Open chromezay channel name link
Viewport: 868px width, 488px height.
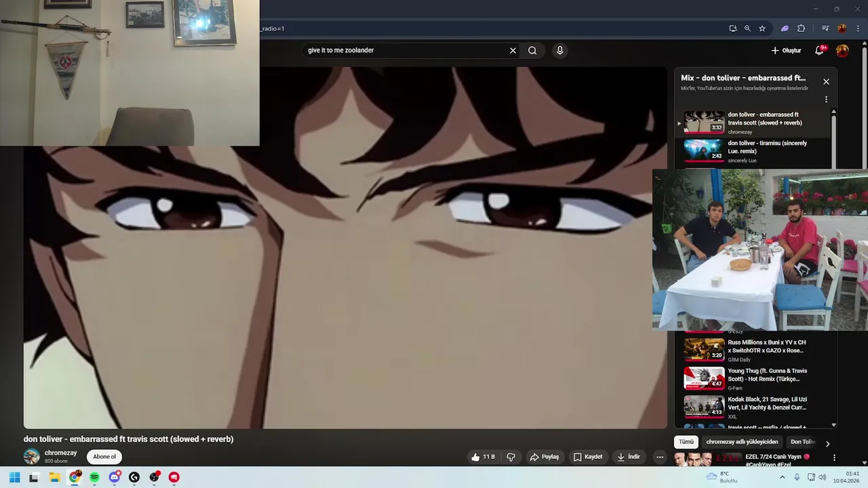61,453
